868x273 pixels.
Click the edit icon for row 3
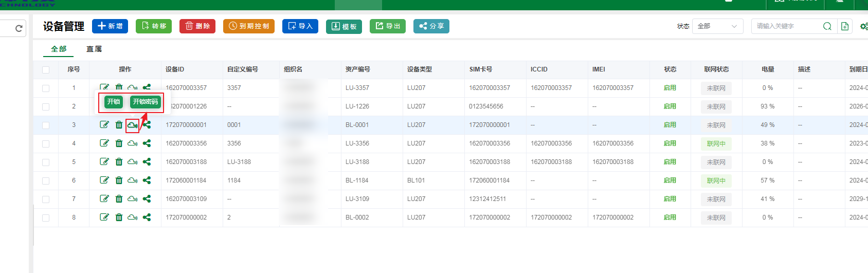[x=104, y=124]
